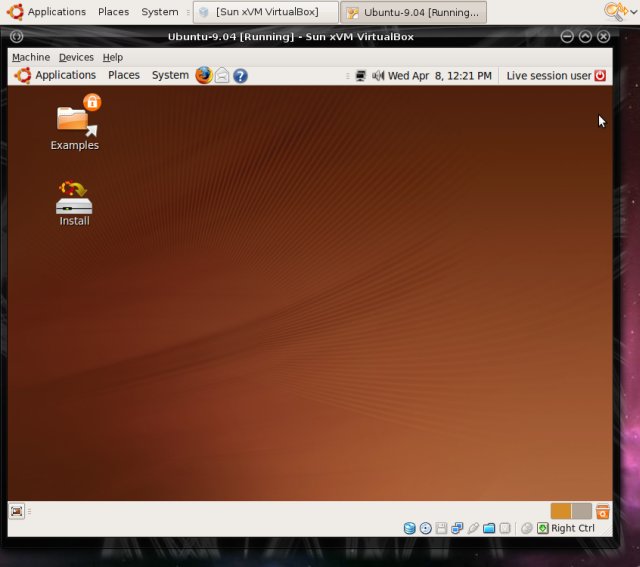Click the network adapter status icon
The height and width of the screenshot is (567, 640).
[457, 528]
